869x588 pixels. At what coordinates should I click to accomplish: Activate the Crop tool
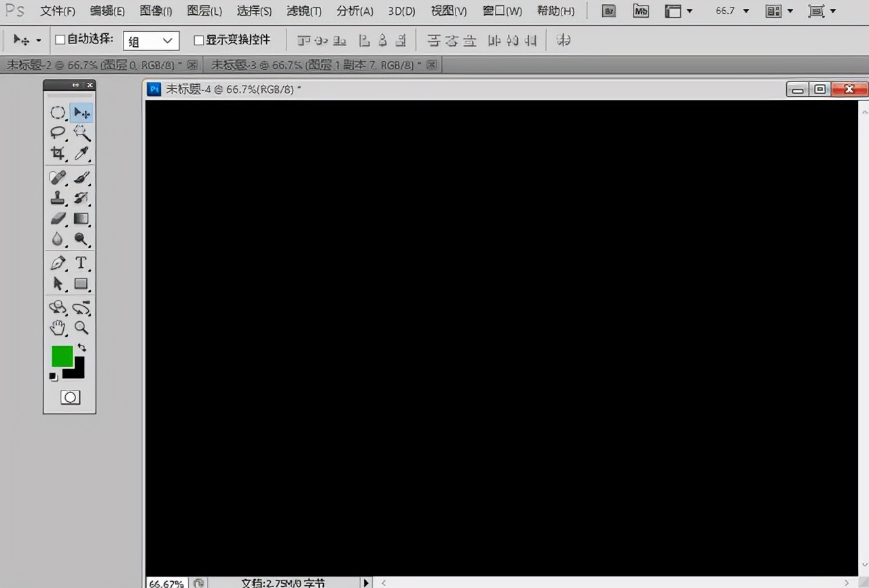(58, 153)
